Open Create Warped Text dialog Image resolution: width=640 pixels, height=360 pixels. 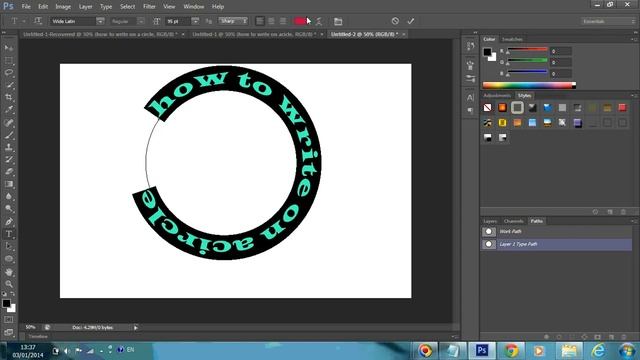319,21
